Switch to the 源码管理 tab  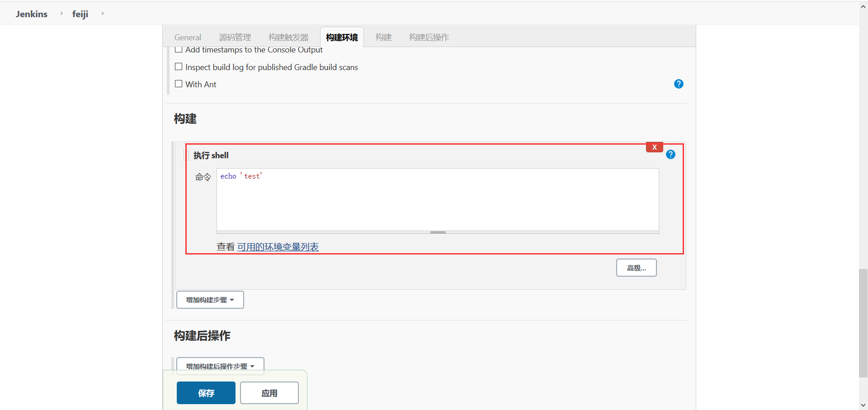[x=235, y=38]
